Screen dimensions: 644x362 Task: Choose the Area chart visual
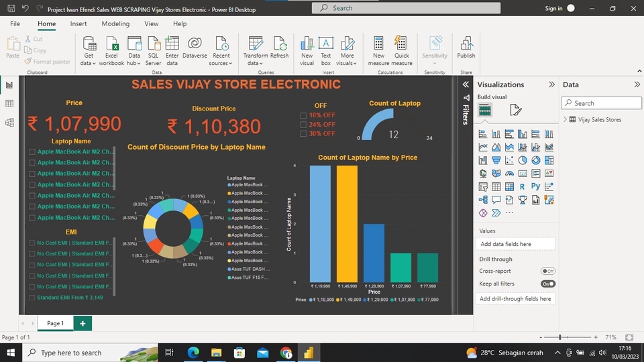[496, 147]
